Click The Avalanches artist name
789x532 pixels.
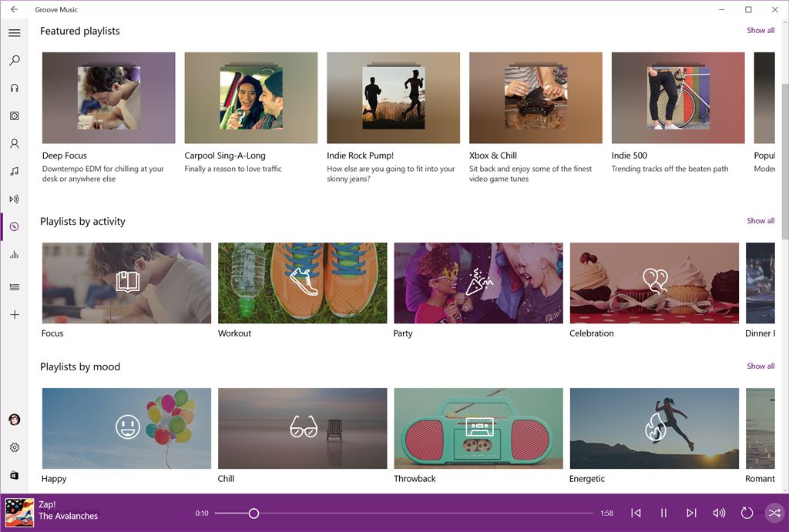pyautogui.click(x=69, y=516)
